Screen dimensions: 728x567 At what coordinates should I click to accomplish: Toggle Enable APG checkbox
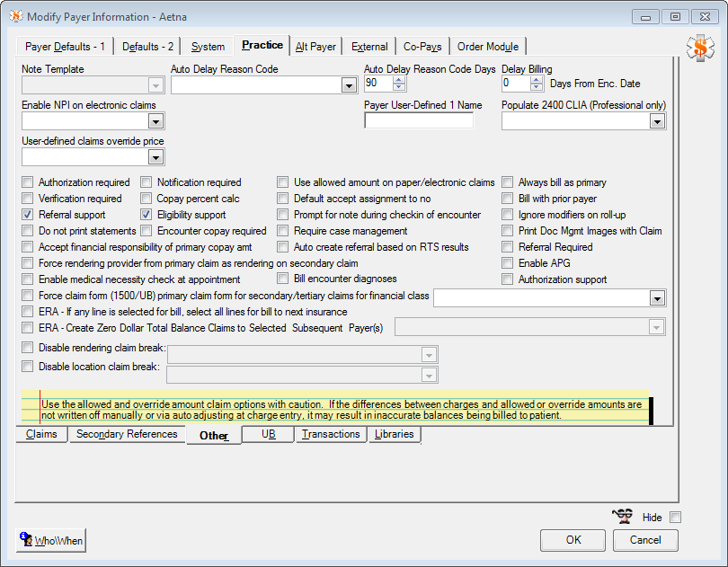pyautogui.click(x=508, y=263)
